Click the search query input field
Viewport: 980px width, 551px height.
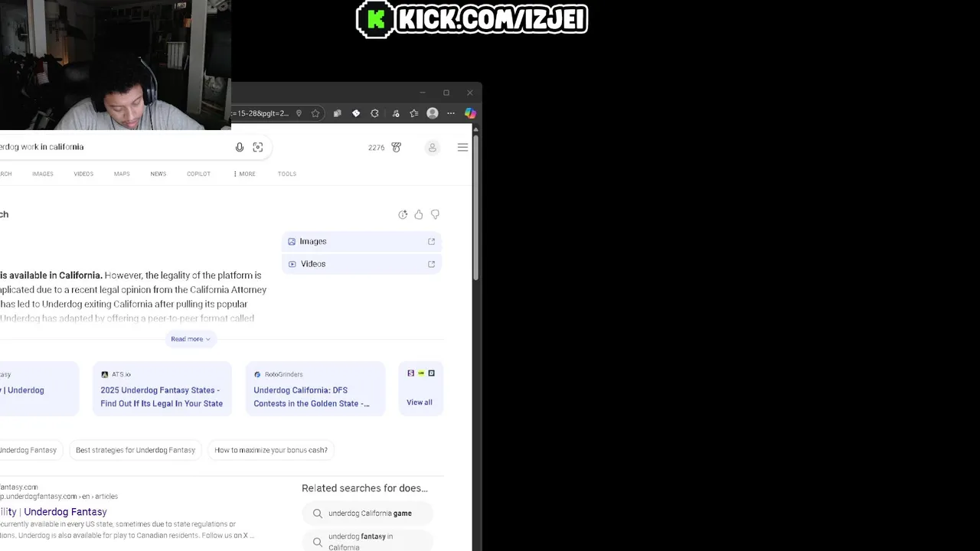115,147
